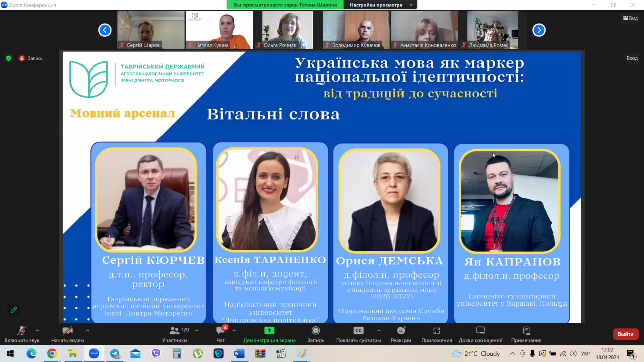Click the Орися ДЕМСЬКА name on slide
This screenshot has width=644, height=362.
(389, 261)
